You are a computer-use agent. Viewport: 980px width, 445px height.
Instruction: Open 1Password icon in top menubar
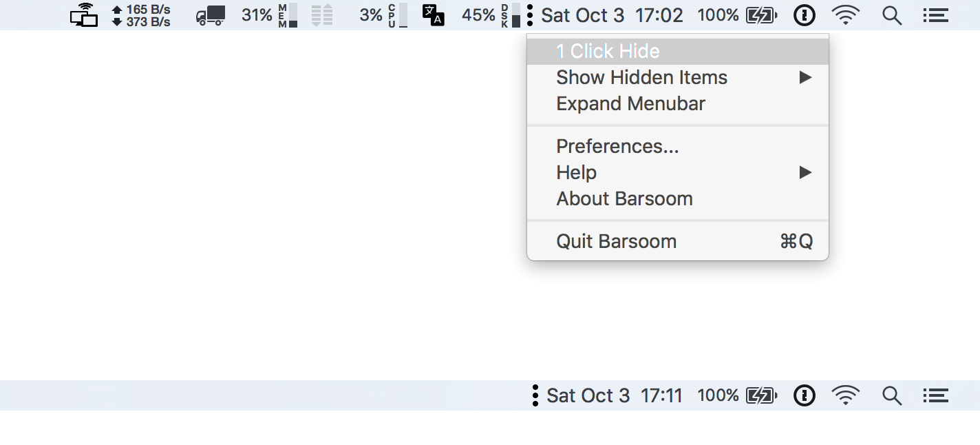(804, 14)
